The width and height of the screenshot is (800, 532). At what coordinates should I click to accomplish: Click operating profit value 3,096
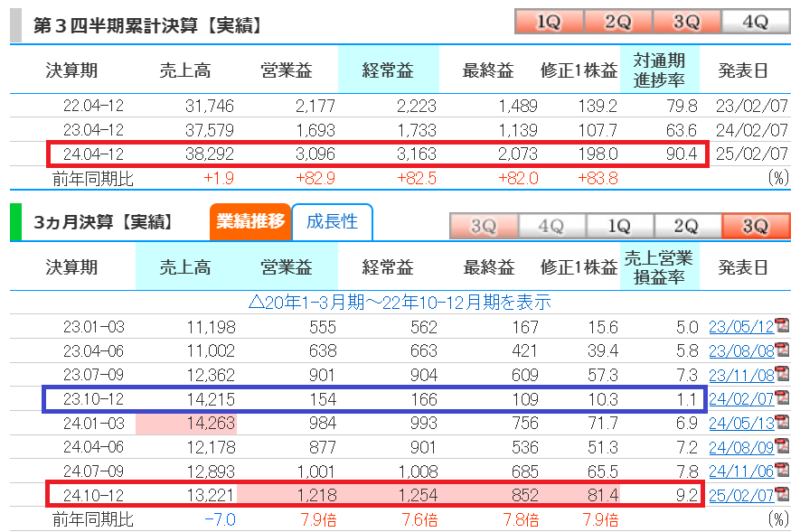click(x=315, y=154)
